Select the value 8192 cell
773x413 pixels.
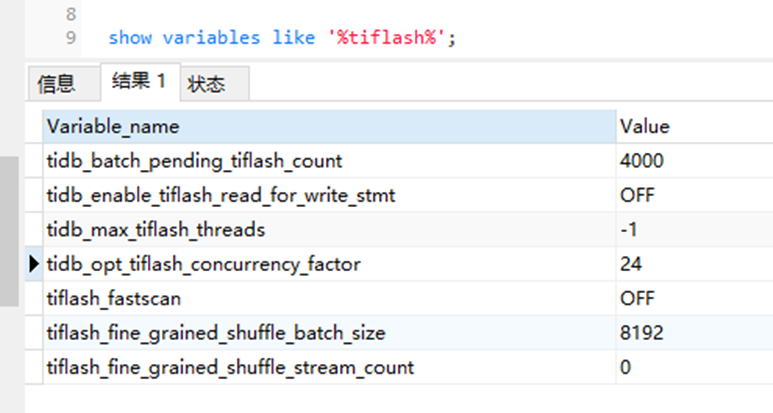click(641, 333)
